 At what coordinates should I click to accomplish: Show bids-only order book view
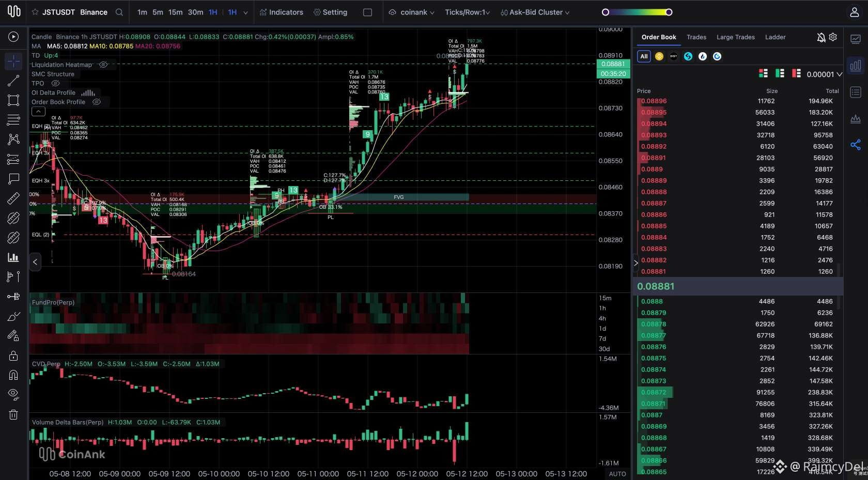click(780, 74)
